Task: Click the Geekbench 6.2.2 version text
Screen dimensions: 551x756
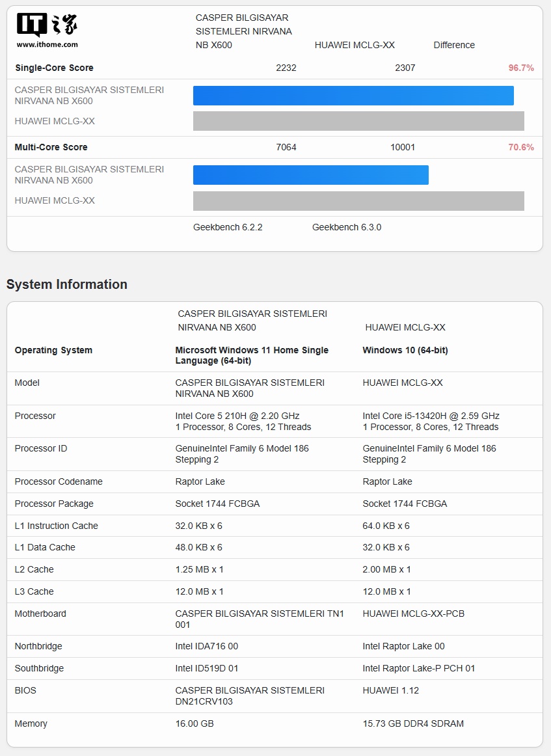Action: [x=228, y=227]
